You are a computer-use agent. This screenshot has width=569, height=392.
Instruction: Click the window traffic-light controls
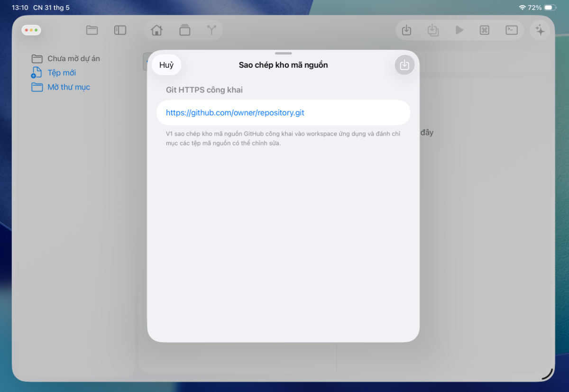pyautogui.click(x=31, y=30)
